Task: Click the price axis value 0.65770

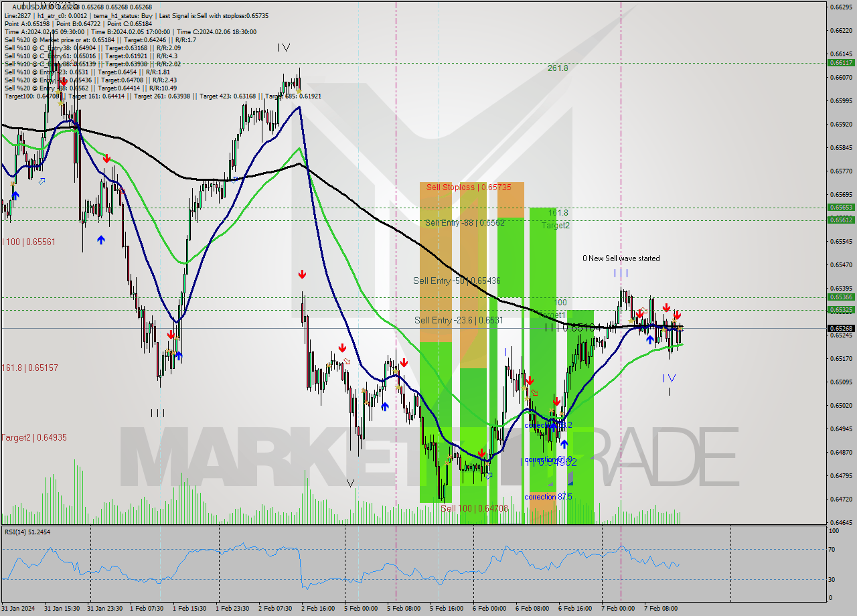Action: coord(841,171)
